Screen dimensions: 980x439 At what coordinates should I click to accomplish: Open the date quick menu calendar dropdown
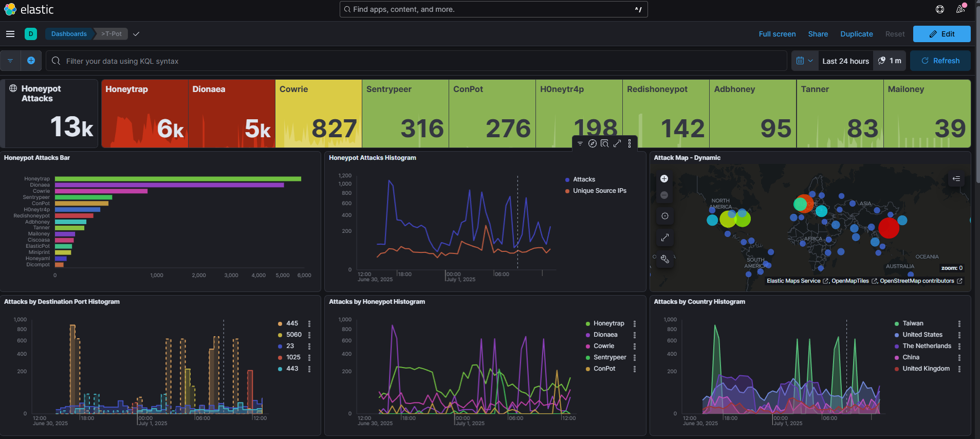(x=805, y=61)
